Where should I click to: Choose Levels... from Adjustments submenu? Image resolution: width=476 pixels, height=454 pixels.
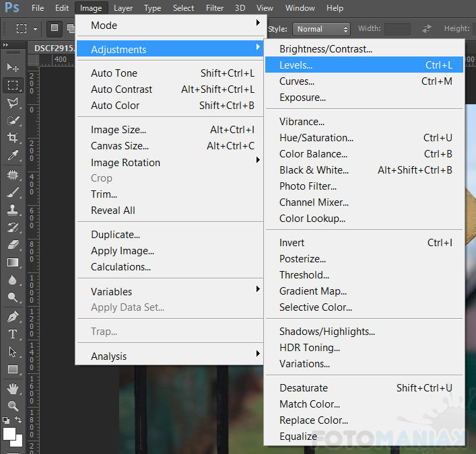tap(364, 65)
